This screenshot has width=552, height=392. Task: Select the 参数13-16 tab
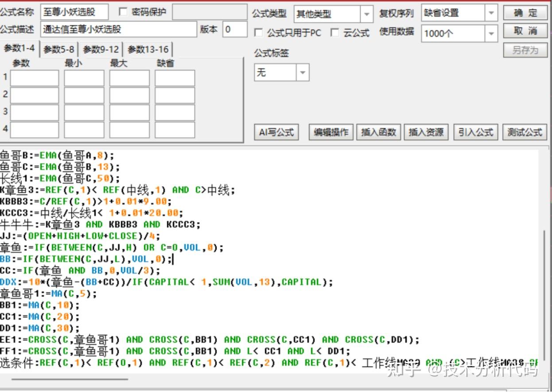148,50
